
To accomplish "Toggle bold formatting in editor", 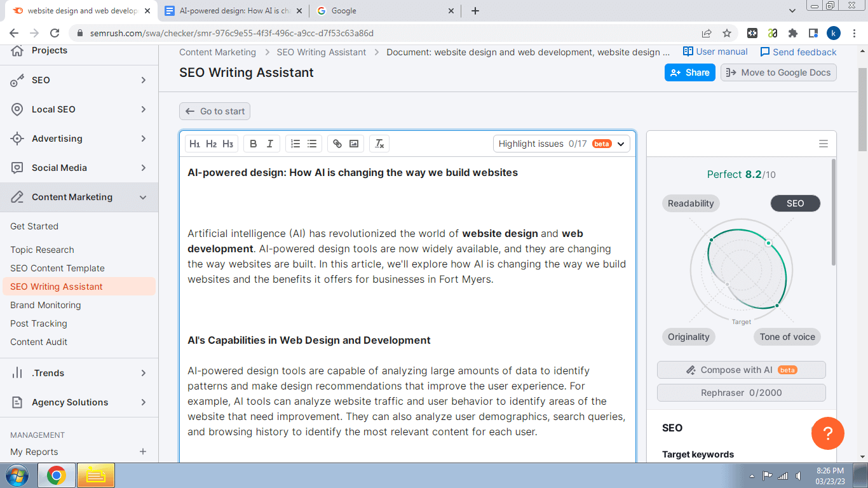I will [x=253, y=144].
